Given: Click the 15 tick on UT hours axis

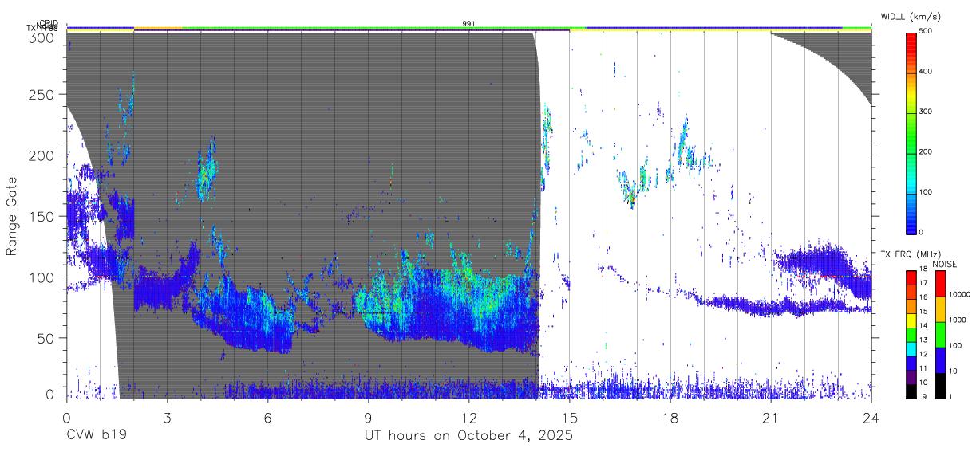Looking at the screenshot, I should tap(569, 418).
